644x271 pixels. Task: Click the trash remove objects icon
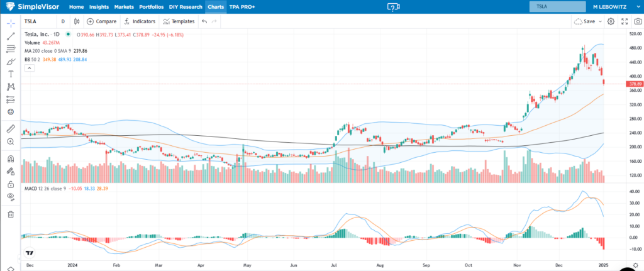pyautogui.click(x=11, y=214)
